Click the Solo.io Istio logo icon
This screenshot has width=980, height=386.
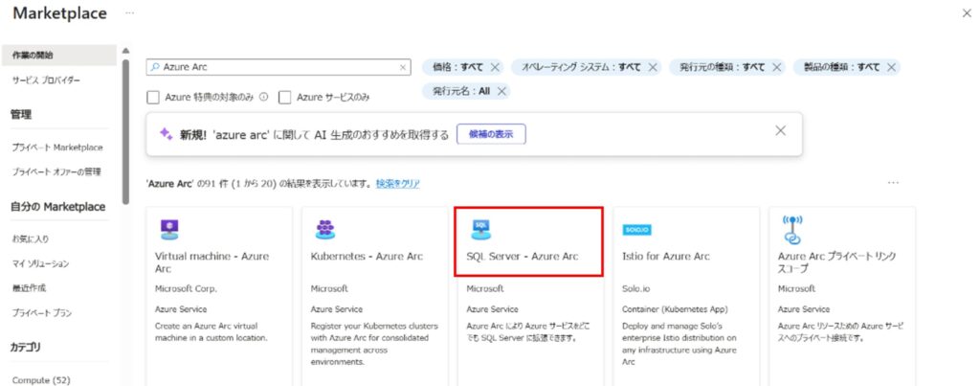(636, 230)
